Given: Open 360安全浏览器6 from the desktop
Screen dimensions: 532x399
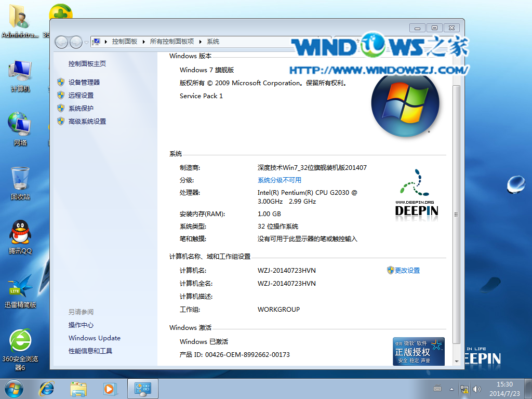Looking at the screenshot, I should 20,343.
